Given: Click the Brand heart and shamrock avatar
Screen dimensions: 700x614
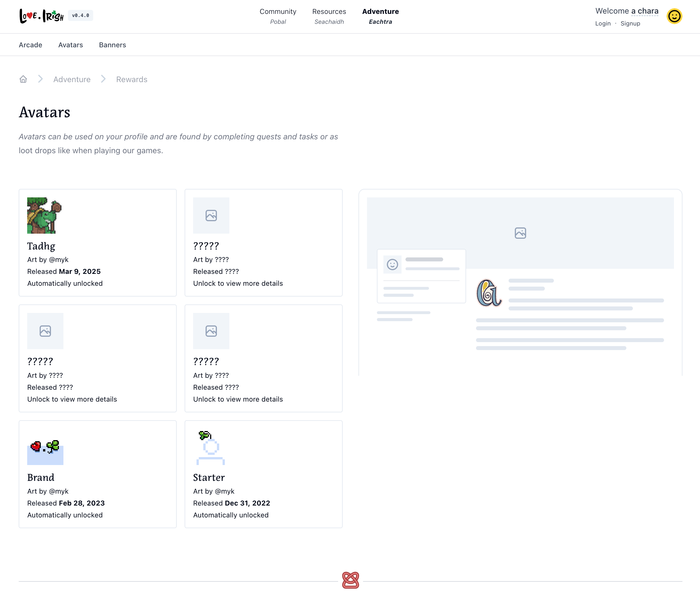Looking at the screenshot, I should [45, 450].
